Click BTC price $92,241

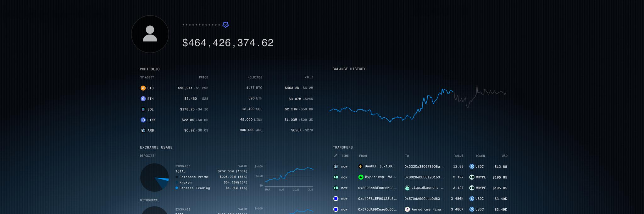click(185, 88)
